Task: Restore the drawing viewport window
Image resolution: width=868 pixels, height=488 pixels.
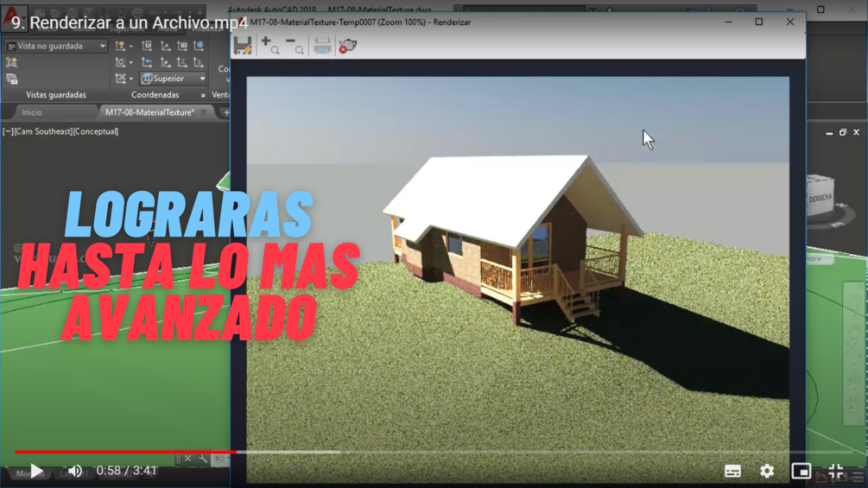Action: point(843,132)
